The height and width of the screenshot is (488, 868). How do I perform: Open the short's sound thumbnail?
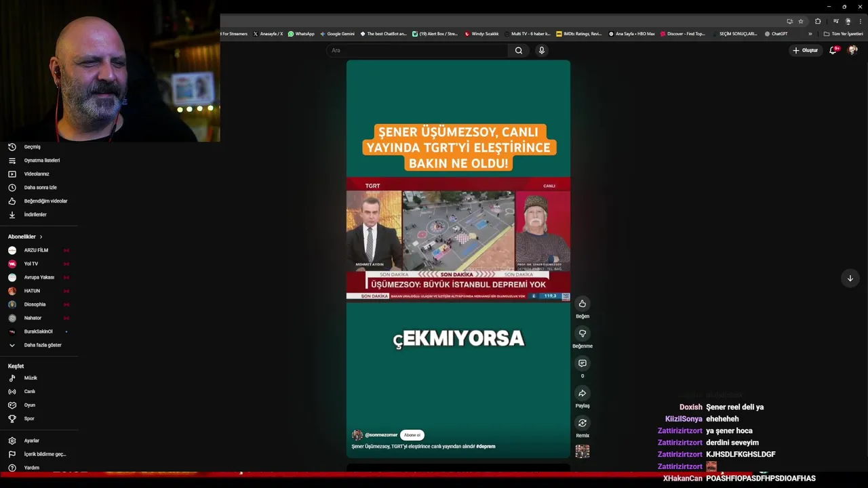coord(582,451)
